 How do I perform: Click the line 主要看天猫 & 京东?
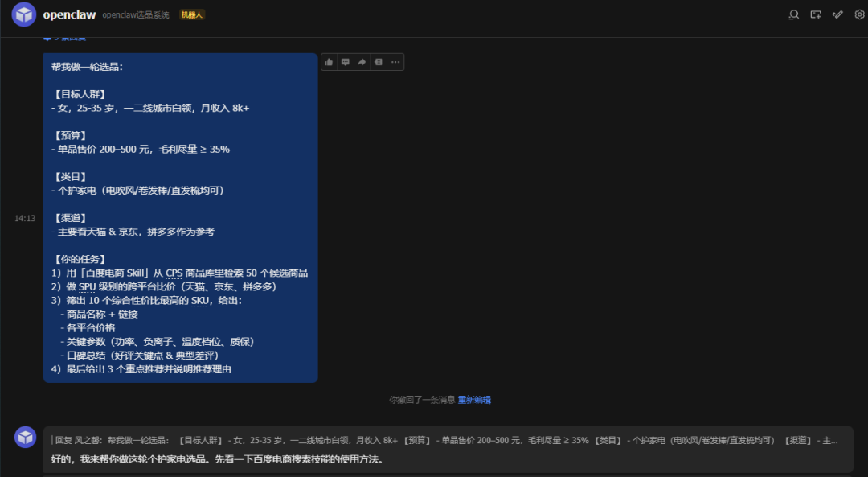pyautogui.click(x=133, y=232)
